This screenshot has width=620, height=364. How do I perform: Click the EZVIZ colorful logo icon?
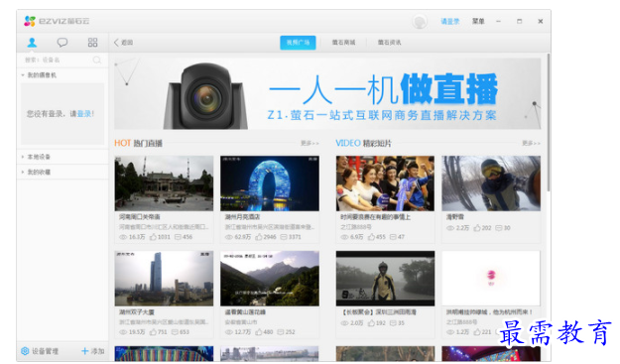(30, 21)
